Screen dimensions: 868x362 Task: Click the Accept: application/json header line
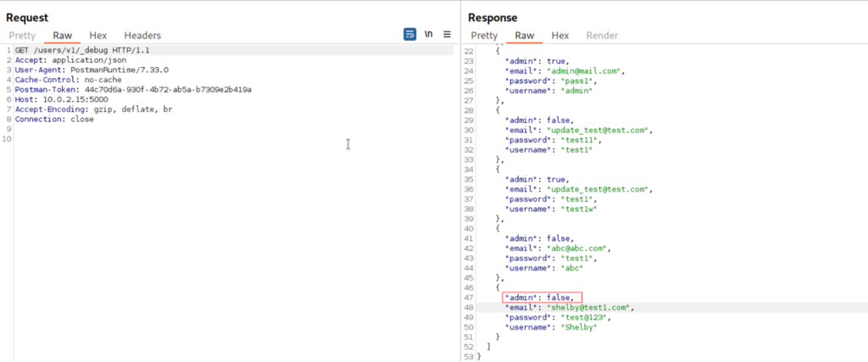[x=71, y=60]
